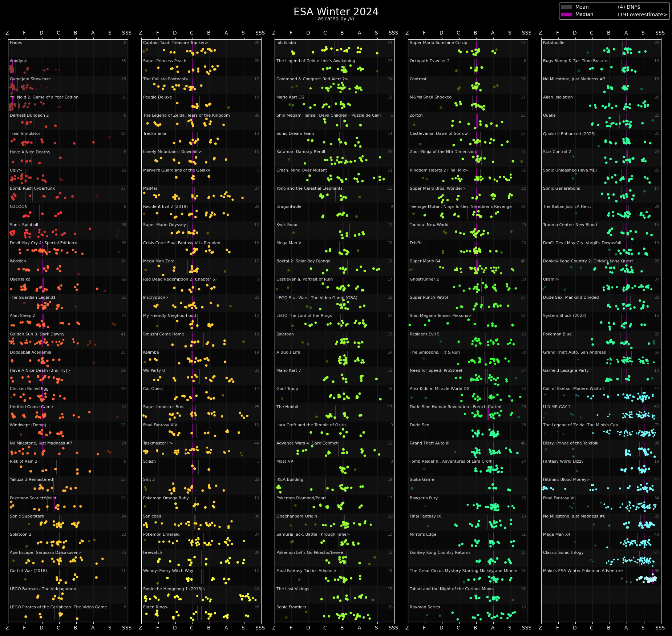Click the 'Ratatouille' label
Screen dimensions: 672x636
[554, 43]
